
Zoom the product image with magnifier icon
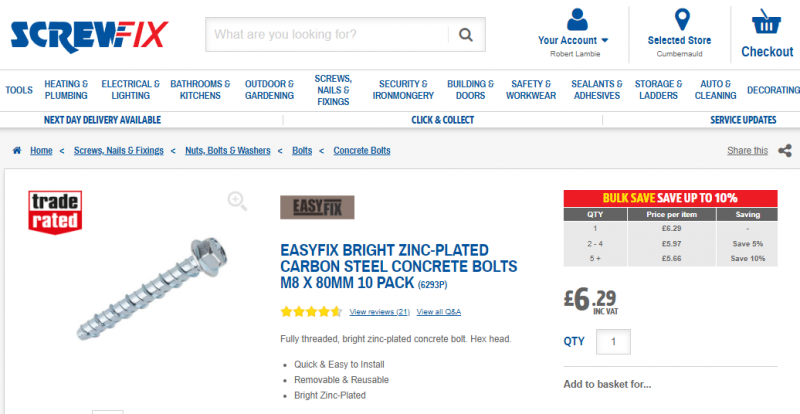coord(237,201)
